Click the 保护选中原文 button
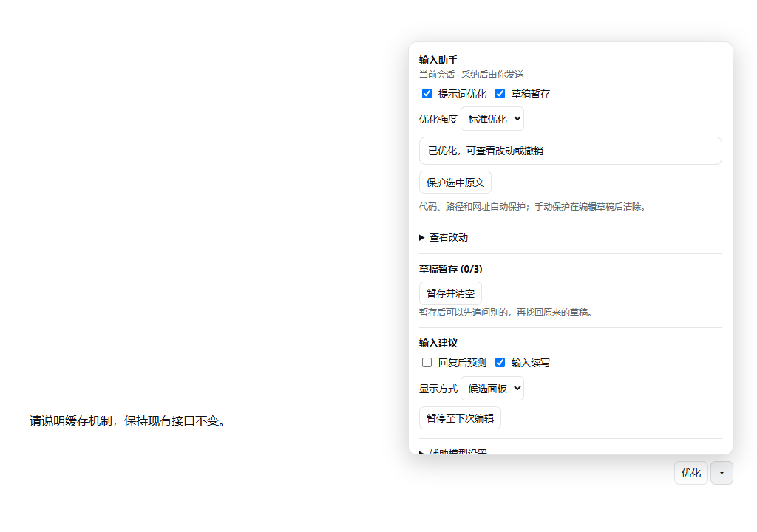 pos(455,183)
